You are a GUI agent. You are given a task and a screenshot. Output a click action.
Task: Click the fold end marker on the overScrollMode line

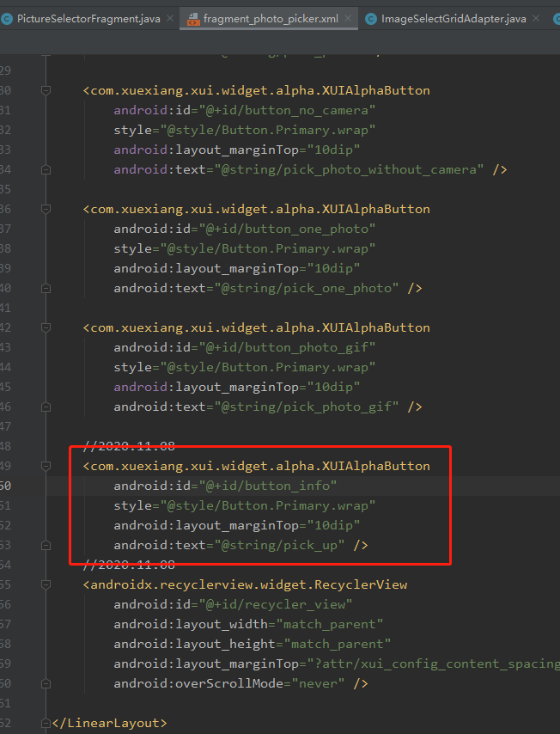pos(46,684)
